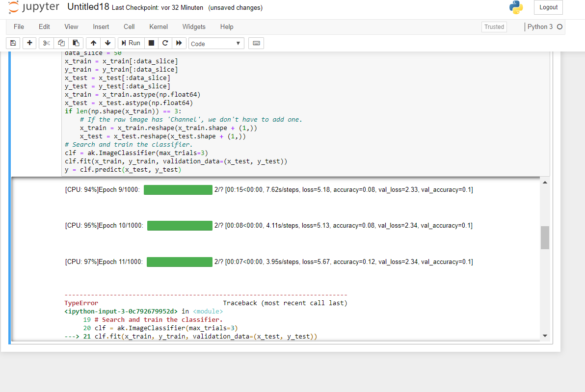Move the selected cell up
Viewport: 585px width, 392px height.
[93, 43]
